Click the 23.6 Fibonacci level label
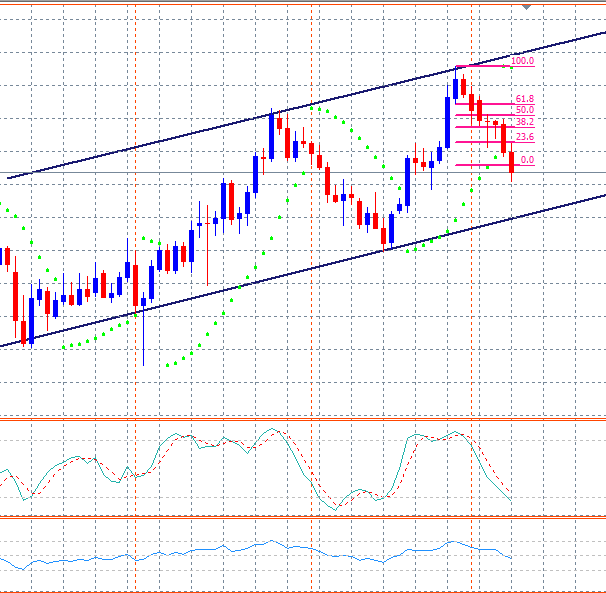Viewport: 606px width, 593px height. click(x=525, y=136)
